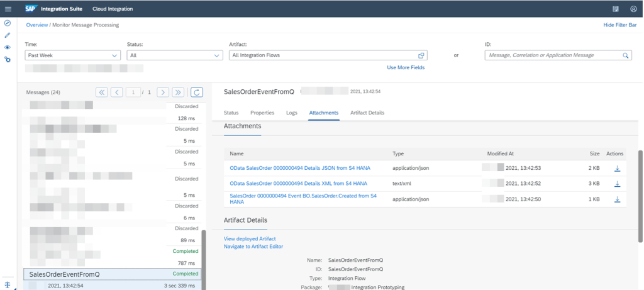The image size is (644, 290).
Task: Refresh the messages list
Action: point(197,92)
